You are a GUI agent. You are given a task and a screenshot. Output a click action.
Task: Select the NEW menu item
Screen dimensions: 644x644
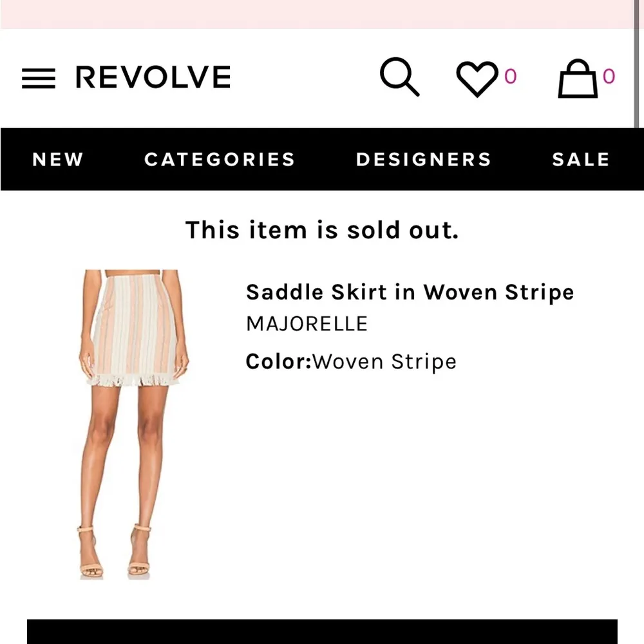point(57,160)
